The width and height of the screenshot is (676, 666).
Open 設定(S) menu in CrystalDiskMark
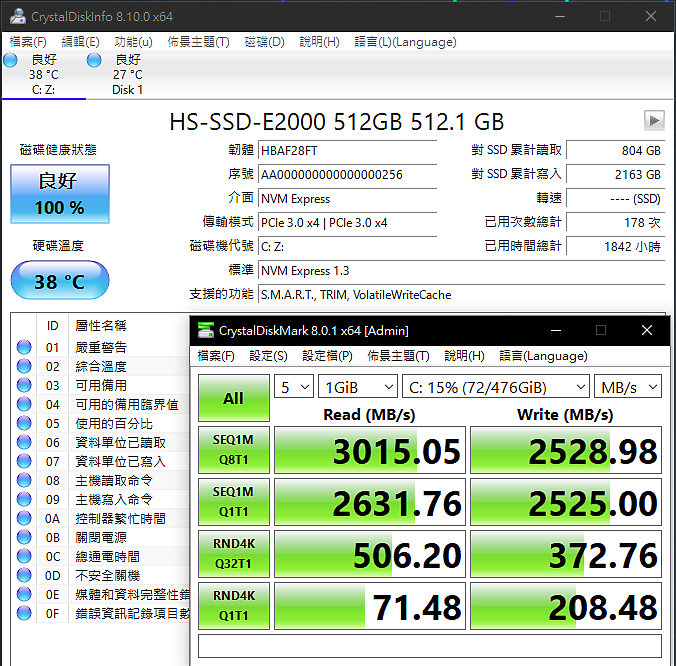click(x=268, y=356)
